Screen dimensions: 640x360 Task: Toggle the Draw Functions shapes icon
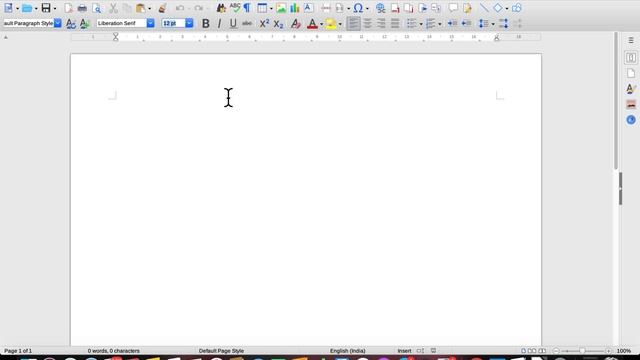[517, 8]
